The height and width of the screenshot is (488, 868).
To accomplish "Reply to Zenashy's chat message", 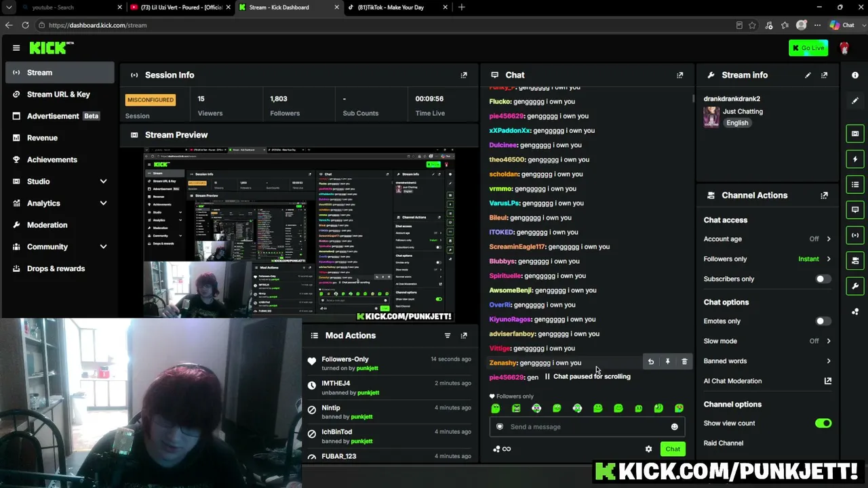I will point(651,362).
